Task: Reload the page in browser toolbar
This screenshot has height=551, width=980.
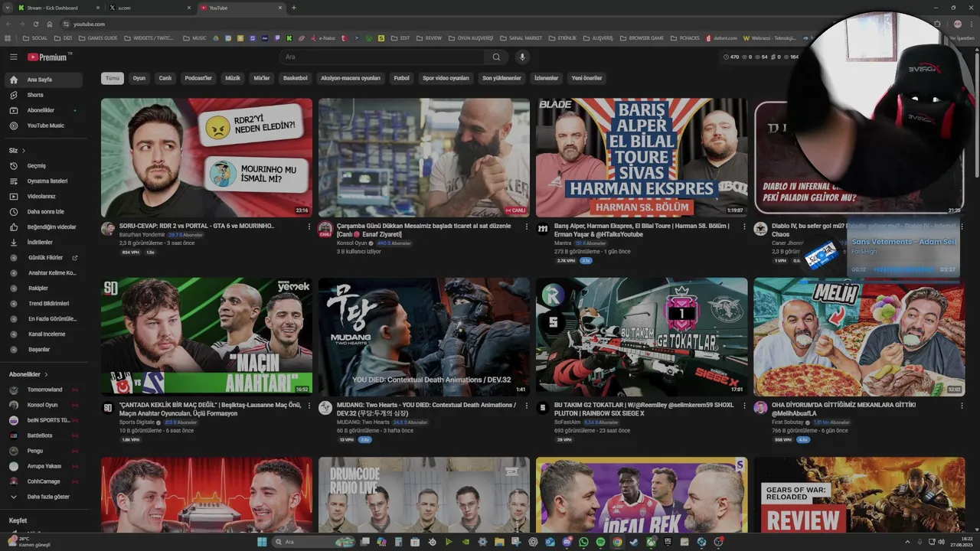Action: [36, 24]
